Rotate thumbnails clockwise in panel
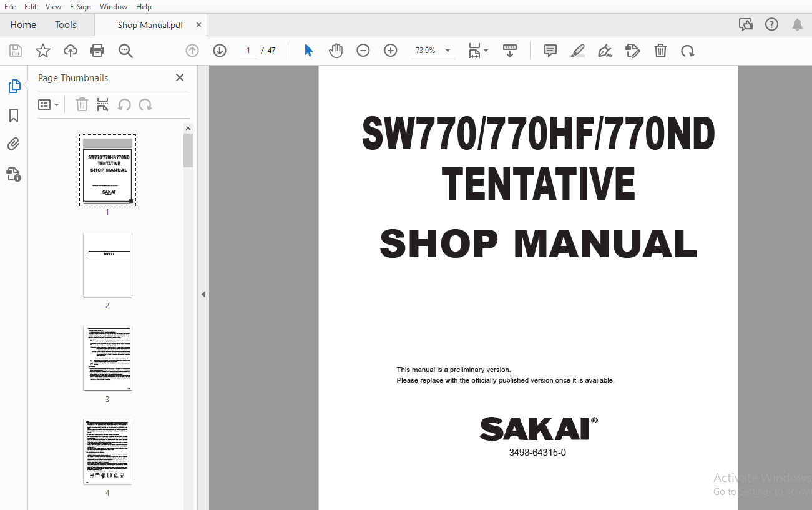The height and width of the screenshot is (510, 812). tap(145, 105)
